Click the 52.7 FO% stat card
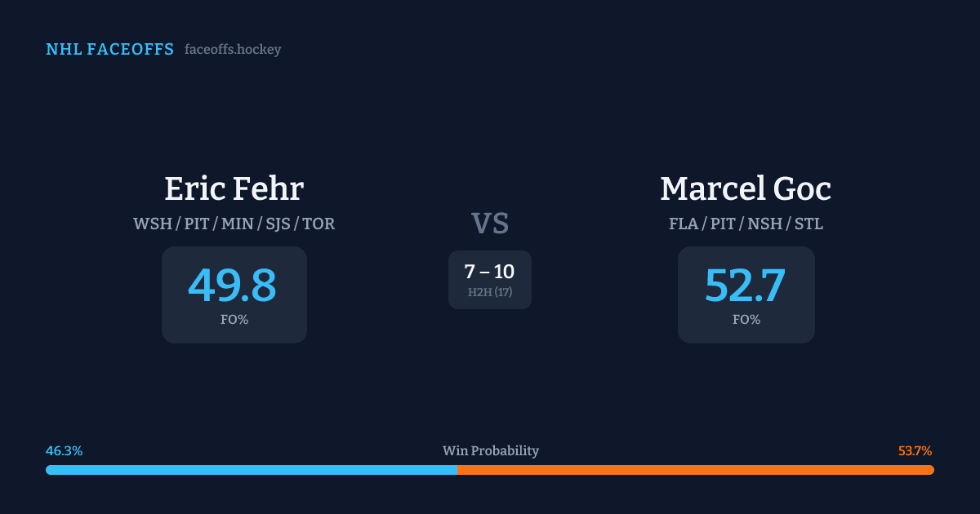The height and width of the screenshot is (514, 980). pos(746,295)
